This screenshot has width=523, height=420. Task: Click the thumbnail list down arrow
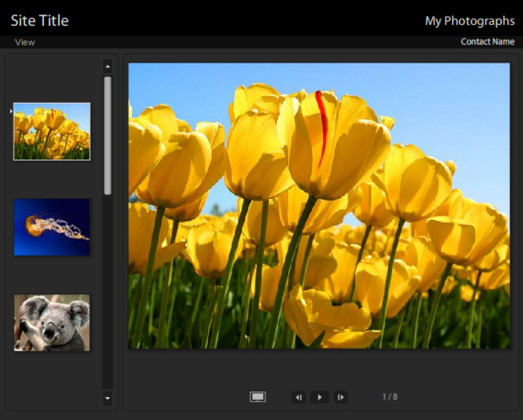pos(107,398)
